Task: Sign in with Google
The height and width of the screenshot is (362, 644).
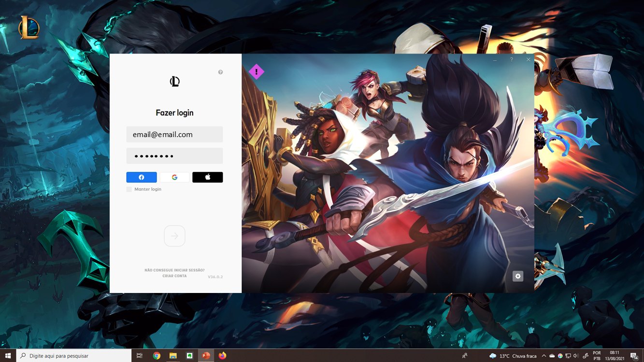Action: pos(174,177)
